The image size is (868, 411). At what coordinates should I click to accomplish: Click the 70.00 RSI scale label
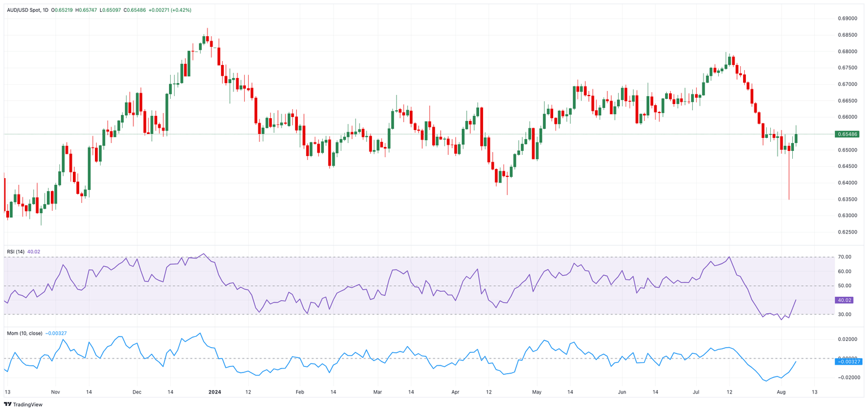844,257
